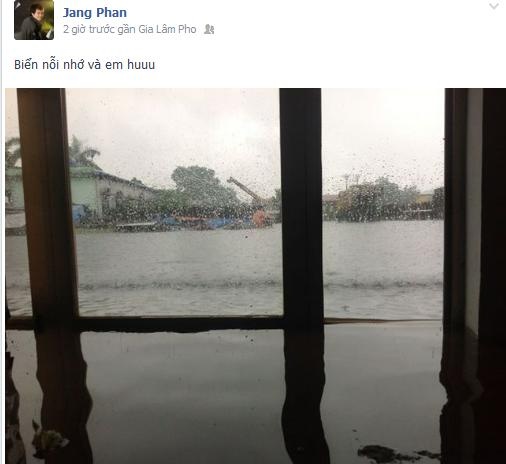Click the friends audience icon
Image resolution: width=506 pixels, height=464 pixels.
209,29
